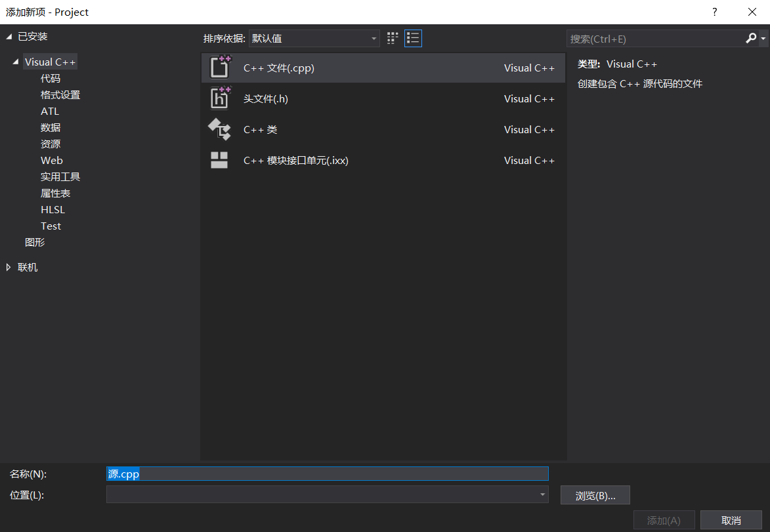Select the 数据 category
The height and width of the screenshot is (532, 770).
pyautogui.click(x=50, y=128)
